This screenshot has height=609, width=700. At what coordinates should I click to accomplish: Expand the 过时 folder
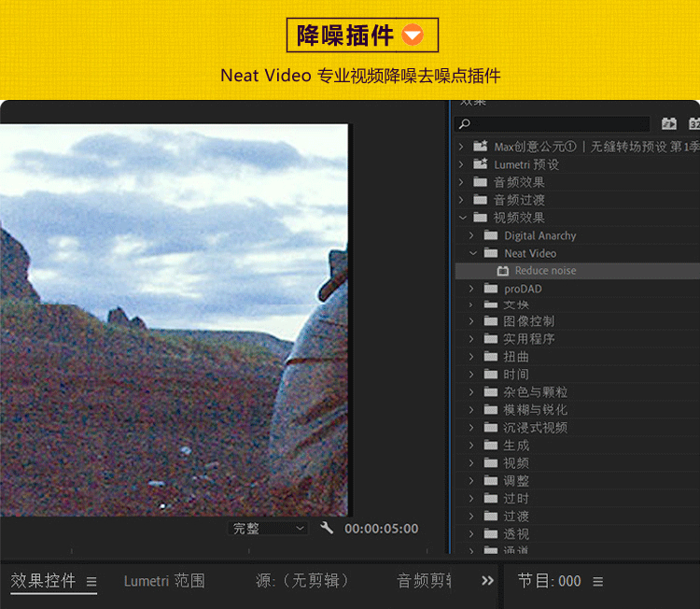pyautogui.click(x=471, y=499)
